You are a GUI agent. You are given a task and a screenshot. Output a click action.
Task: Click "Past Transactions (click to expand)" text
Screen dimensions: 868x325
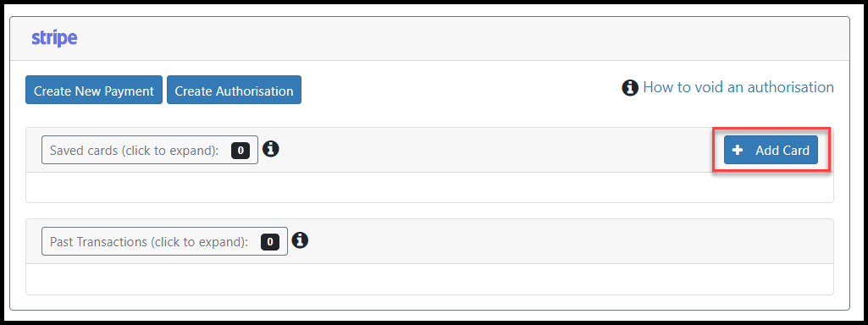[x=149, y=242]
